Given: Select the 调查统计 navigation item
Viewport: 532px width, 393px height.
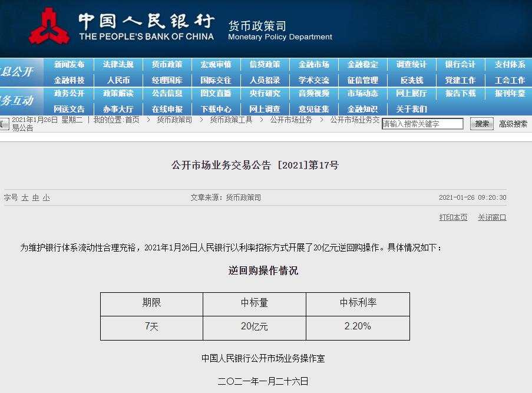Looking at the screenshot, I should 412,64.
